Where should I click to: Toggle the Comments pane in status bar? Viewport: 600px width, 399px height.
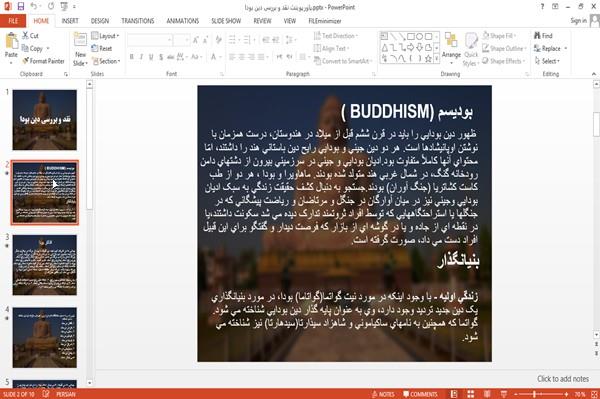420,394
